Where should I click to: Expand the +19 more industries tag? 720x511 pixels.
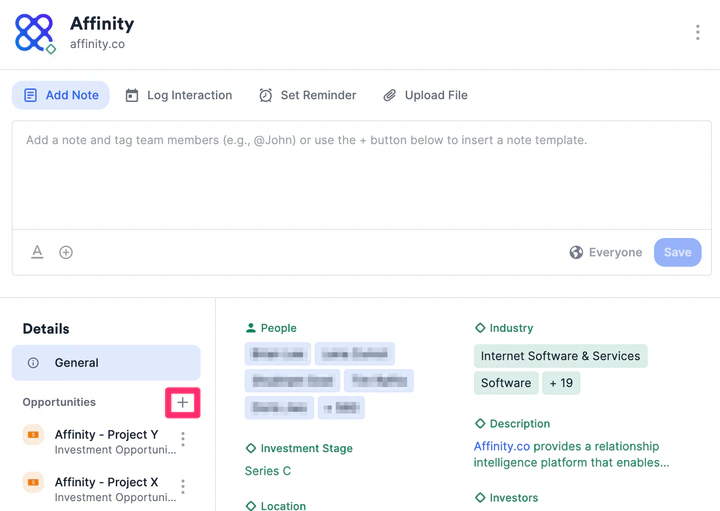pyautogui.click(x=561, y=383)
